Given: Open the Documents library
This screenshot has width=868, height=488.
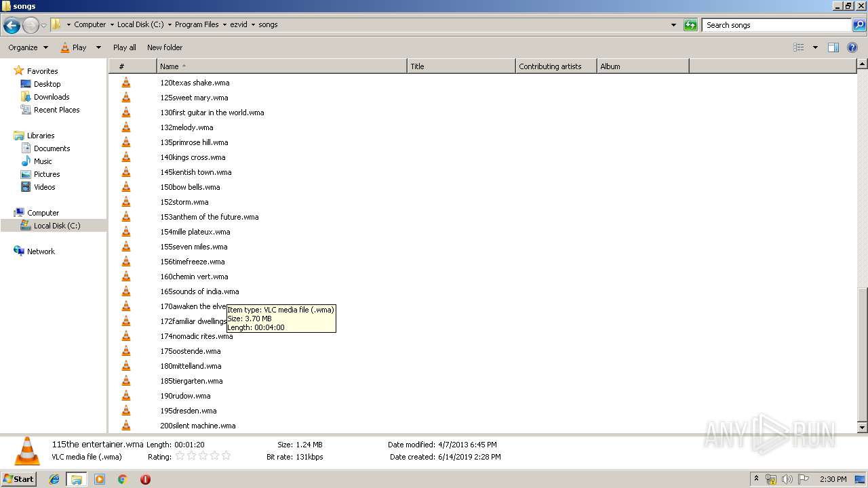Looking at the screenshot, I should [x=52, y=148].
